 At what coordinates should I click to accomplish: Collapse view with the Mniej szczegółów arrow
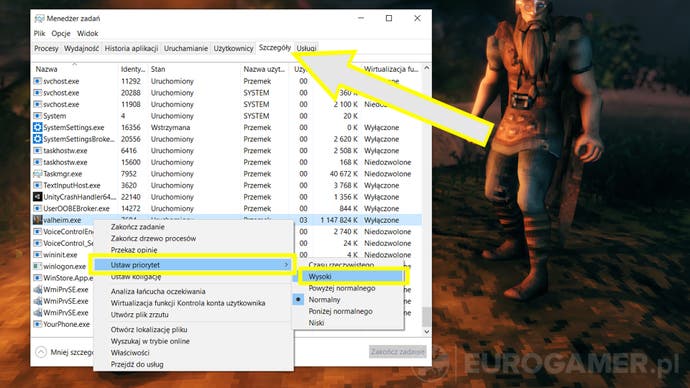(x=41, y=352)
